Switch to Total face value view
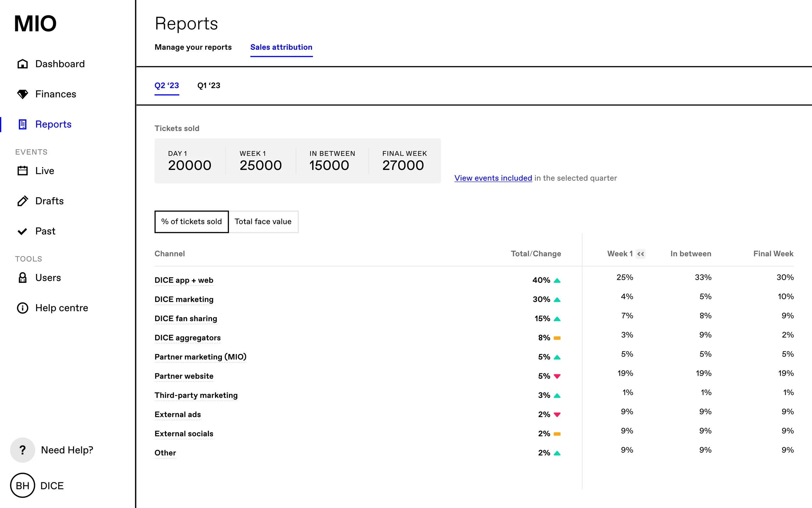 263,222
